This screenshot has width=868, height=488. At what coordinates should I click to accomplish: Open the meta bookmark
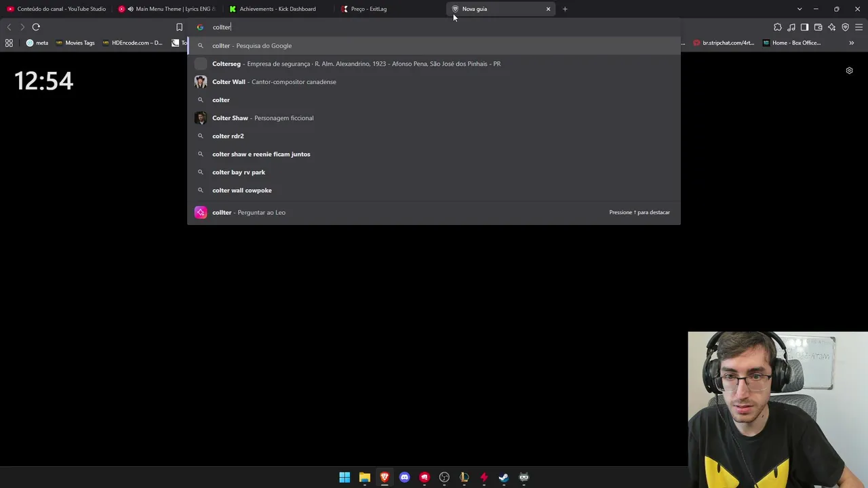click(37, 43)
